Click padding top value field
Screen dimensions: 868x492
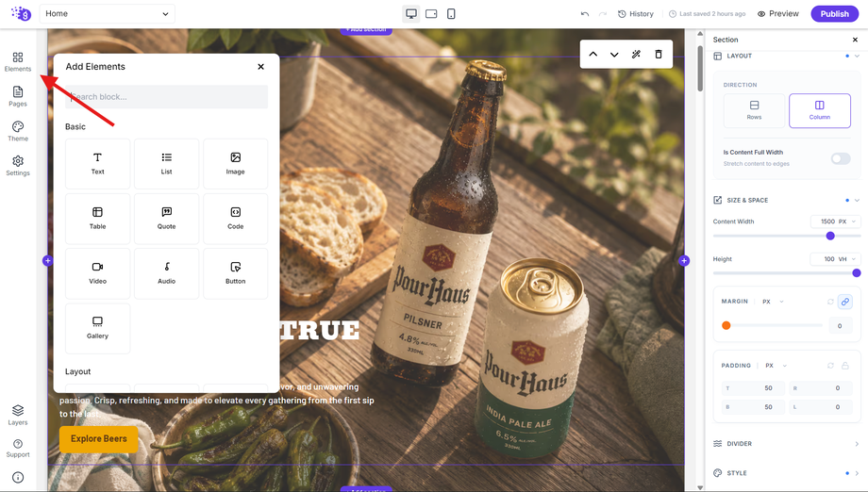(x=754, y=388)
